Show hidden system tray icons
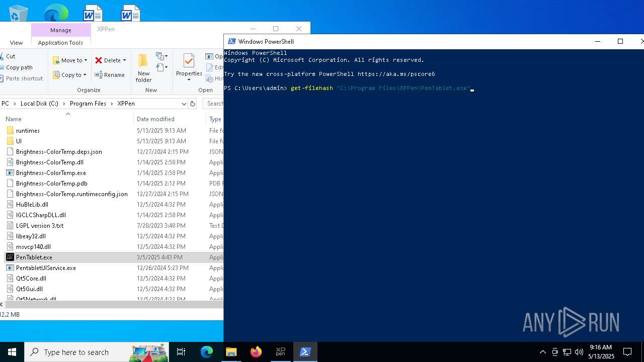644x362 pixels. pyautogui.click(x=542, y=352)
